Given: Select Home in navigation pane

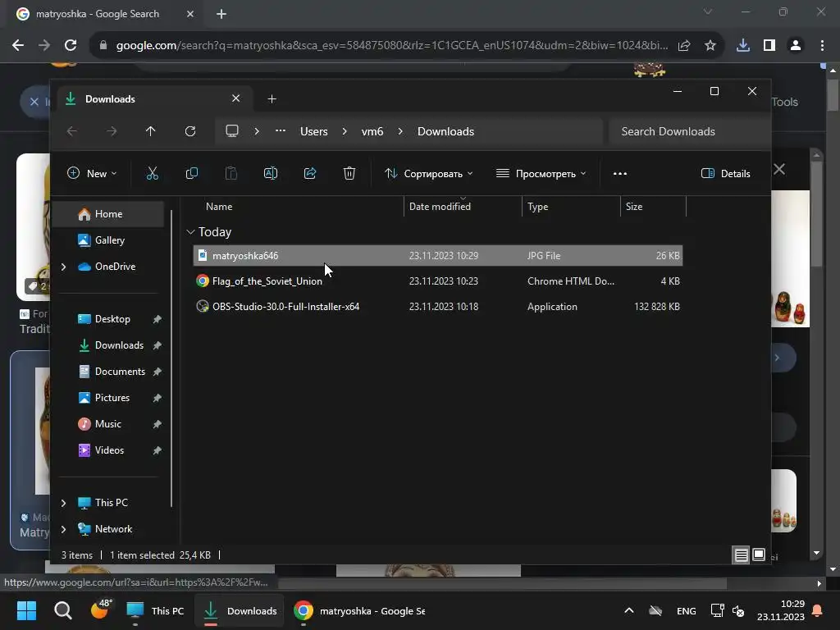Looking at the screenshot, I should coord(109,214).
